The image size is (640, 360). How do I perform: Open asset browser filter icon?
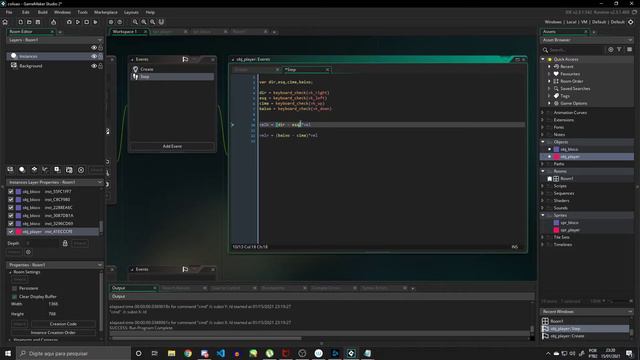pos(620,49)
